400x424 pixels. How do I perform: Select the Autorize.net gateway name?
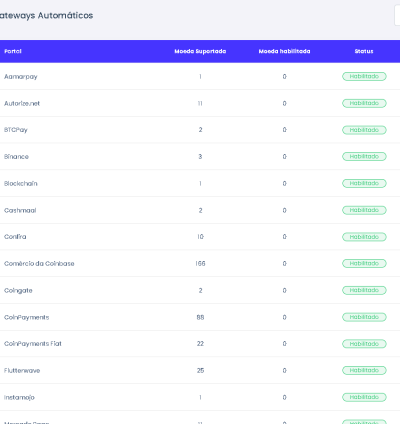point(22,103)
